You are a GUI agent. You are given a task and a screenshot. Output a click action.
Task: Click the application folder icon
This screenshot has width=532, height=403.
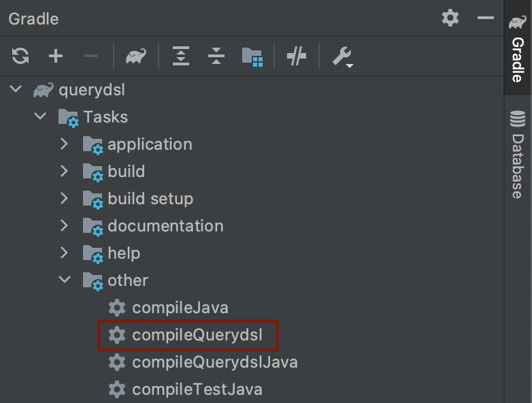click(x=93, y=145)
